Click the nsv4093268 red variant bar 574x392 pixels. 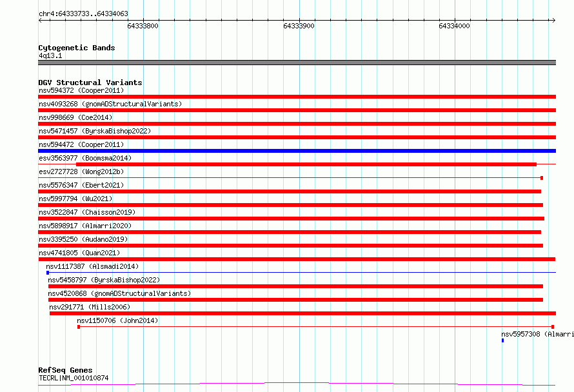point(297,110)
